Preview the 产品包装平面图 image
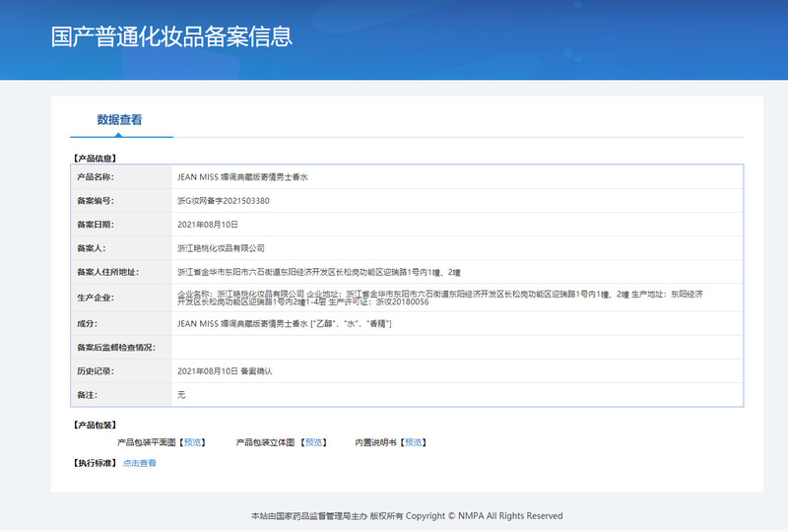The height and width of the screenshot is (532, 788). click(191, 442)
